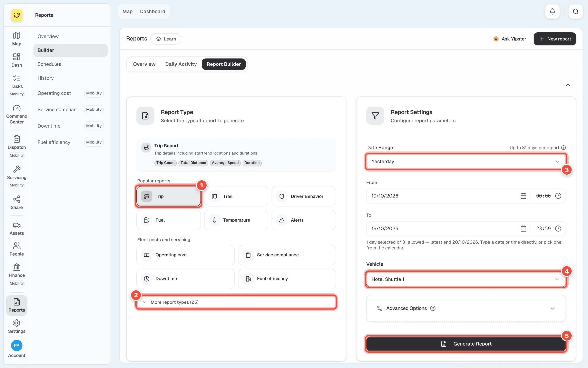Open Assets vehicle icon
588x368 pixels.
click(17, 228)
